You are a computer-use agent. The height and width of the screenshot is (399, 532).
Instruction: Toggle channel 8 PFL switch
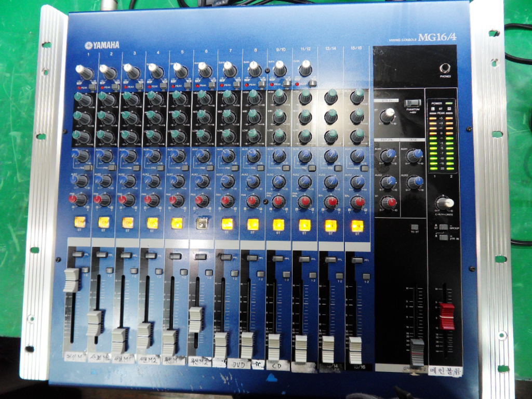(x=252, y=258)
